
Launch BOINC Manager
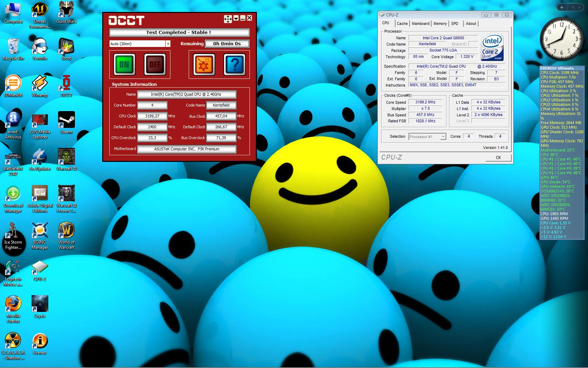40,236
